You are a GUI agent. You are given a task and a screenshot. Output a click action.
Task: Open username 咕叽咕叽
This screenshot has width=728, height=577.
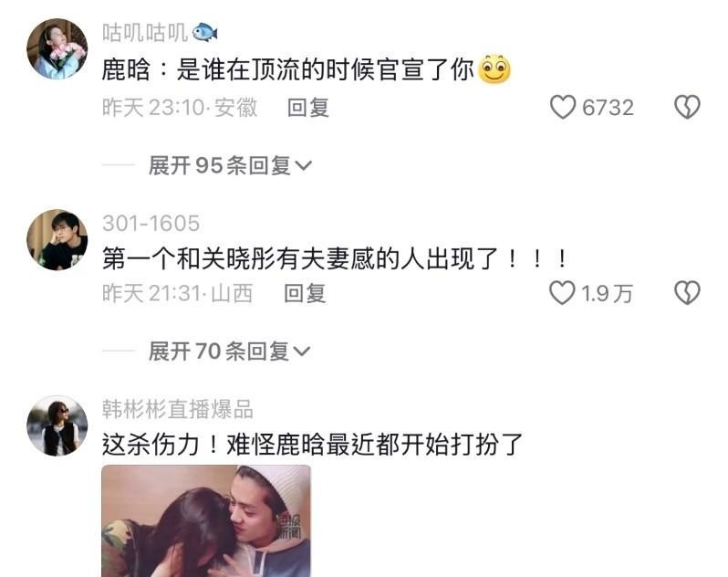(145, 33)
